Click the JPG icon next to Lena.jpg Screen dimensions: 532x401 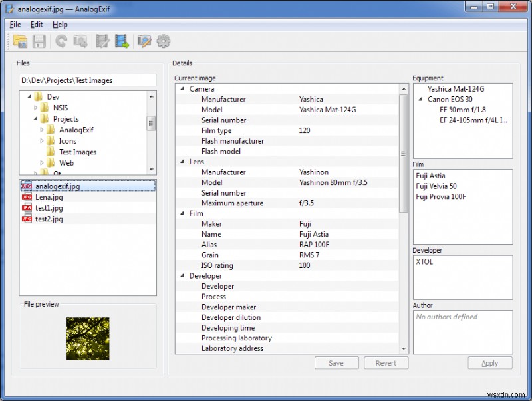pos(27,197)
